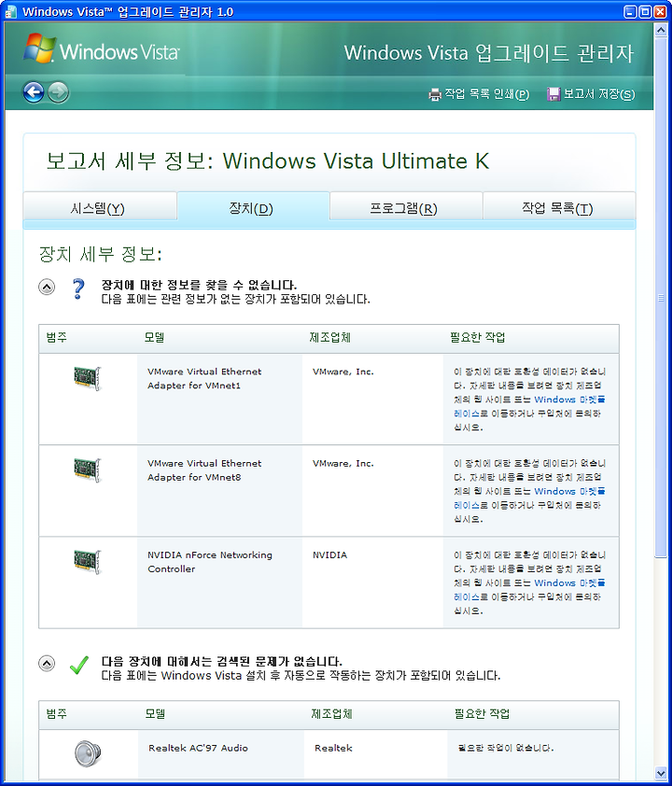Screen dimensions: 672x786
Task: Click network card icon for VMnet1 adapter
Action: coord(88,378)
